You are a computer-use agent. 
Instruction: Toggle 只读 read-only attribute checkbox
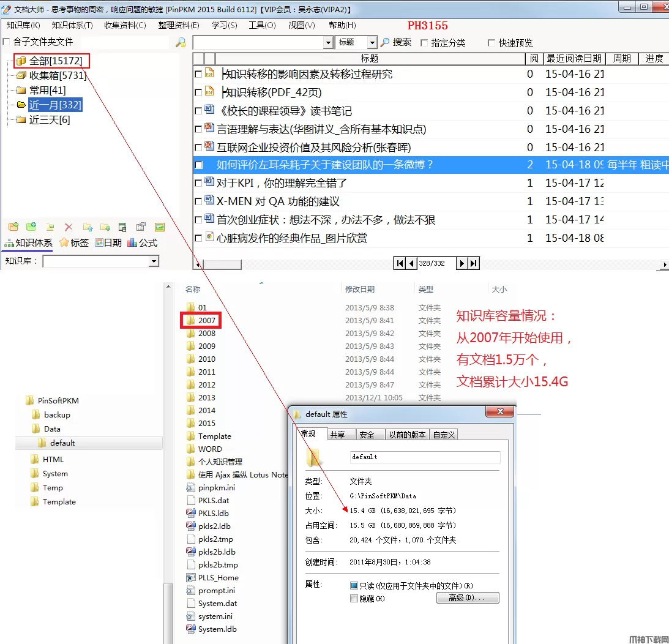354,585
